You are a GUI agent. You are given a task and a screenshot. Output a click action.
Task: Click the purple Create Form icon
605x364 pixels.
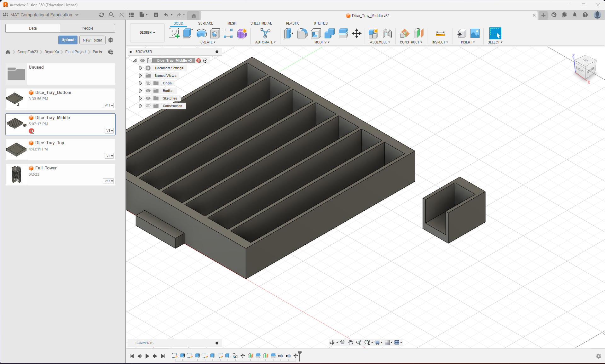click(x=242, y=34)
